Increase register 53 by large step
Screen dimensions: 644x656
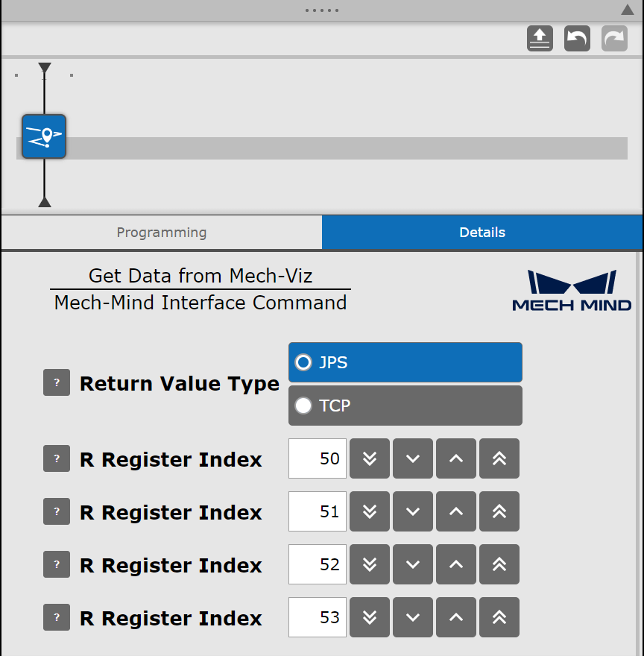coord(499,617)
